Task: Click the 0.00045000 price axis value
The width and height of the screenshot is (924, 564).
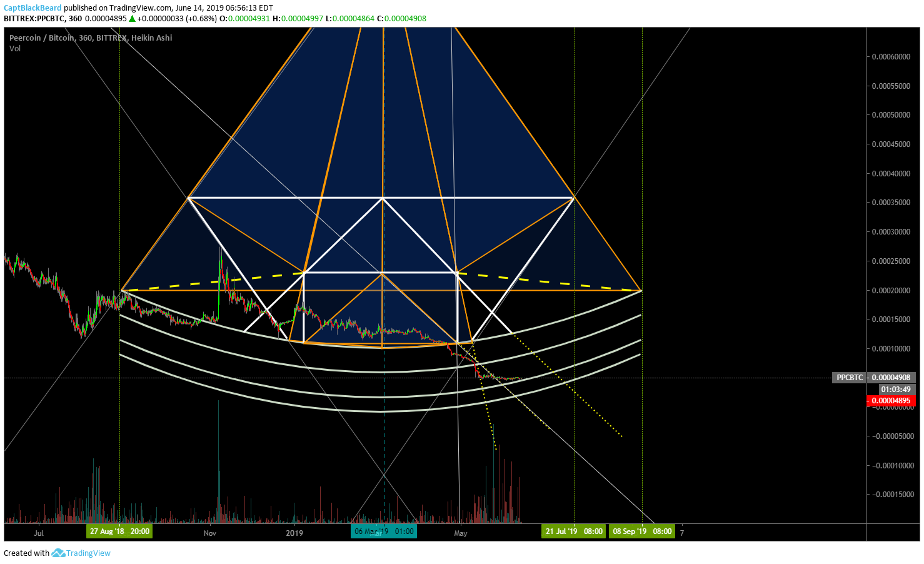Action: (x=891, y=144)
